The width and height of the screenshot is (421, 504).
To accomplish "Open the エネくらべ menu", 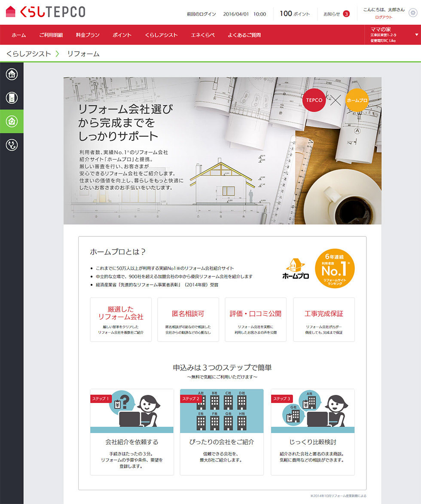I will tap(203, 35).
